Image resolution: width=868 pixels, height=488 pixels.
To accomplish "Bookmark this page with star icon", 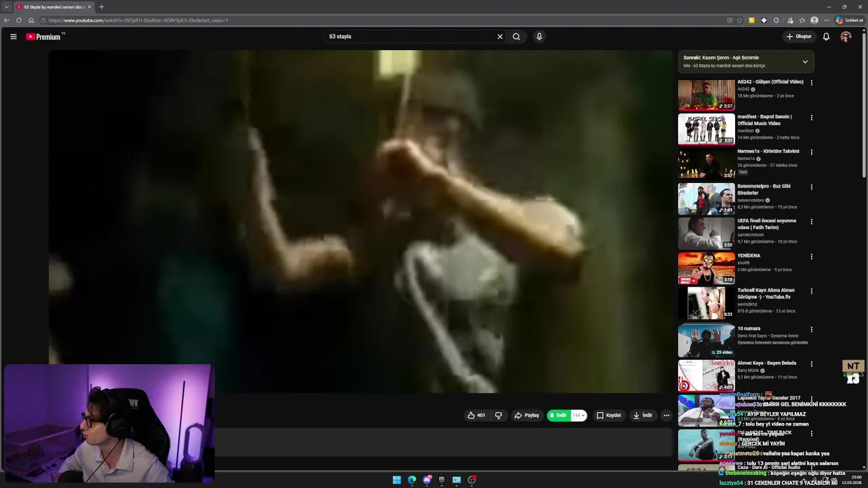I will click(x=739, y=20).
